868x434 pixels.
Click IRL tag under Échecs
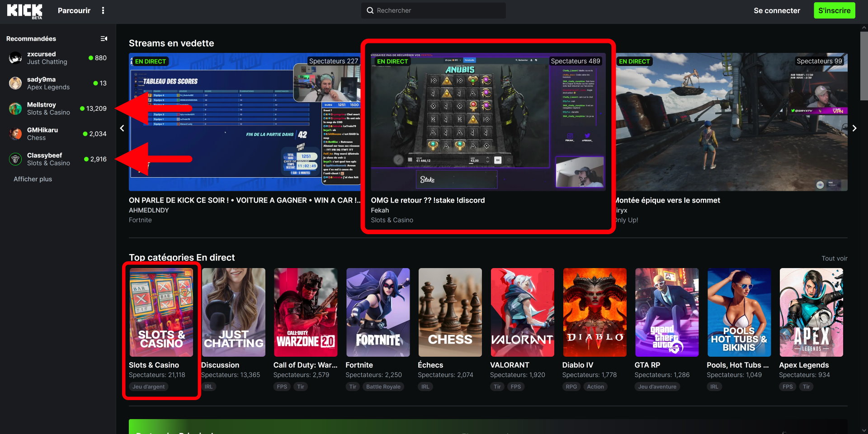click(425, 387)
